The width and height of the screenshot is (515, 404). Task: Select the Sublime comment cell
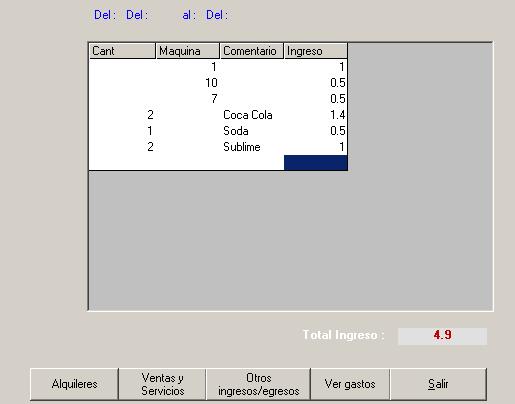click(x=252, y=147)
